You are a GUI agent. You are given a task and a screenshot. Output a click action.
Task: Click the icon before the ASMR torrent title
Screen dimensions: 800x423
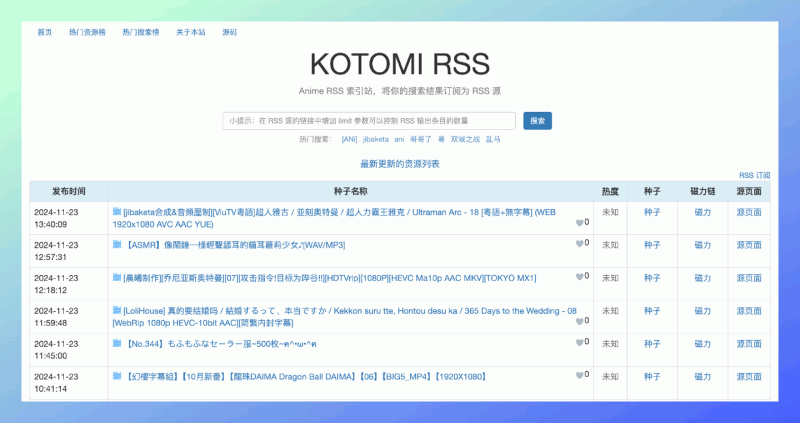point(117,244)
